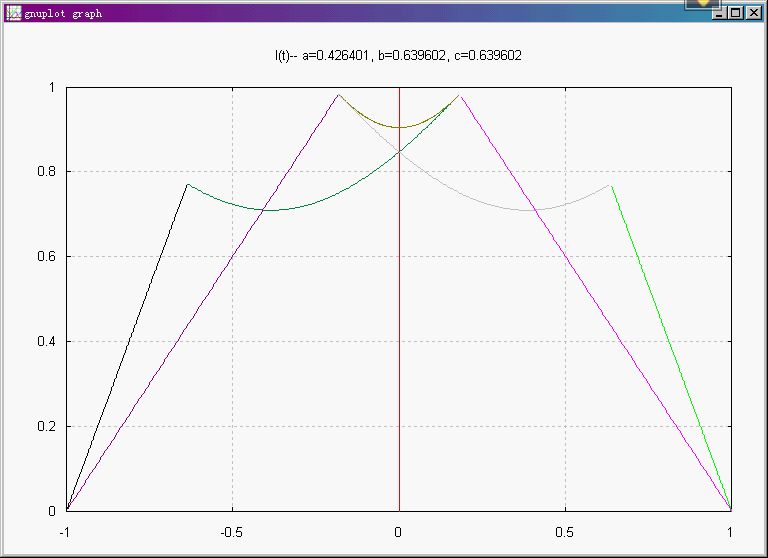Click the x-axis tick label '-0.5'
The height and width of the screenshot is (558, 768).
[x=232, y=531]
